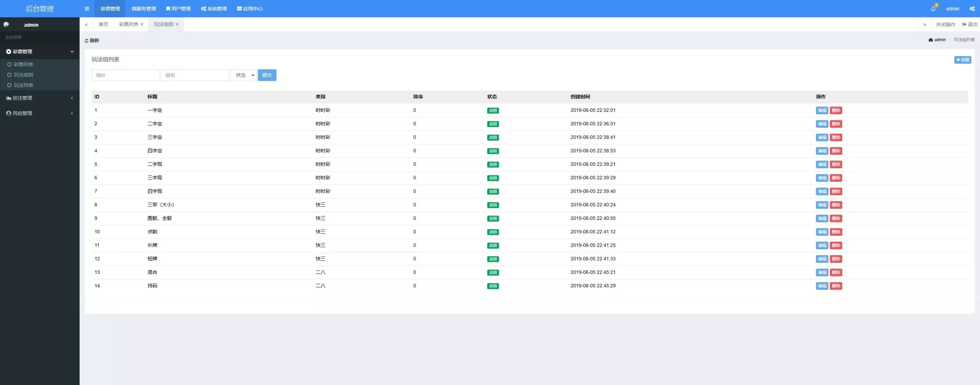Click the 创建 create button
Viewport: 980px width, 385px height.
962,60
